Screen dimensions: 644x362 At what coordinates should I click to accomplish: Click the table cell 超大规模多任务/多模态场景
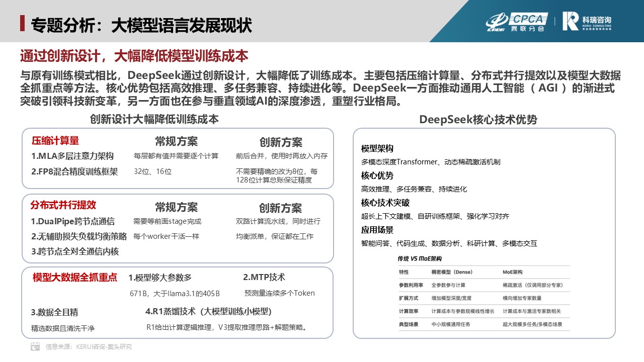(532, 324)
